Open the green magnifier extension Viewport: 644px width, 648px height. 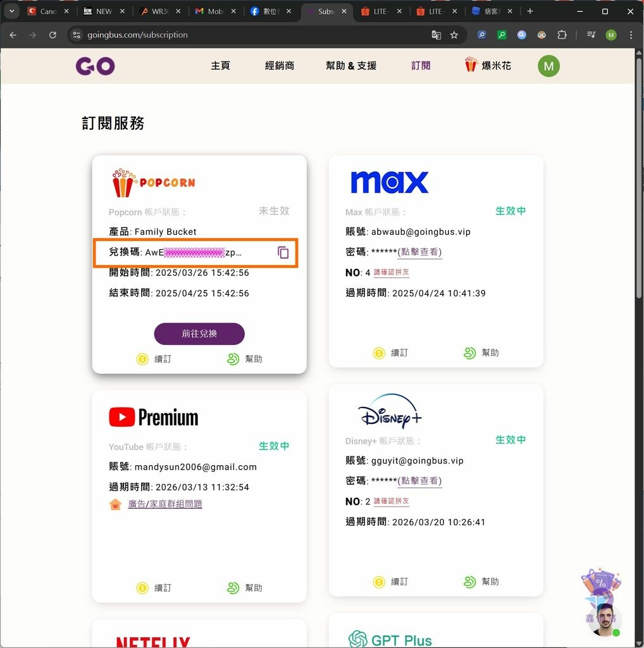point(502,35)
